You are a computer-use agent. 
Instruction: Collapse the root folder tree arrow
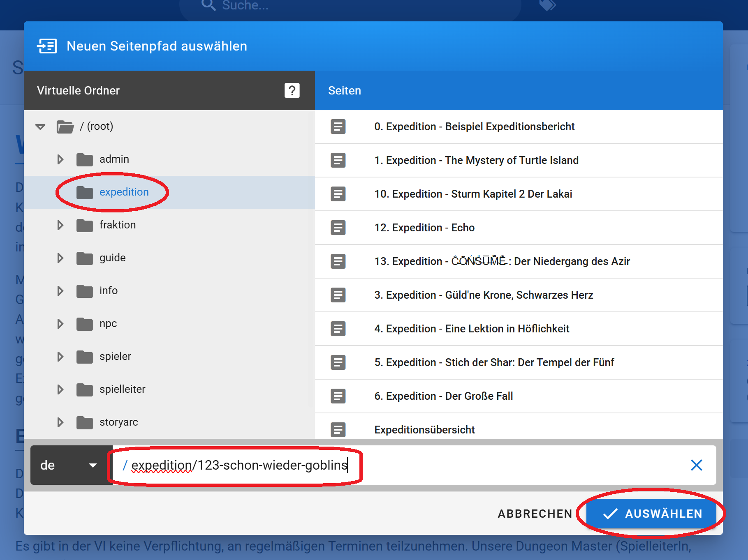pyautogui.click(x=40, y=127)
